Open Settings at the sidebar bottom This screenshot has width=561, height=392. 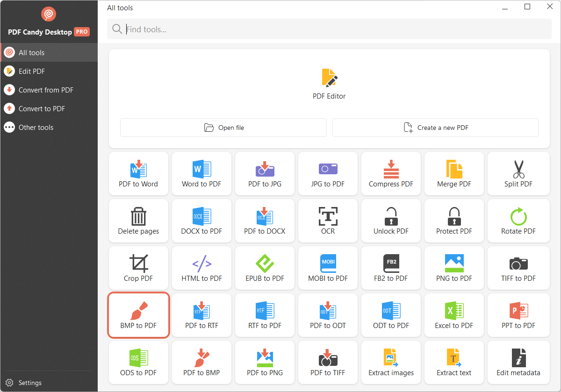(x=24, y=383)
